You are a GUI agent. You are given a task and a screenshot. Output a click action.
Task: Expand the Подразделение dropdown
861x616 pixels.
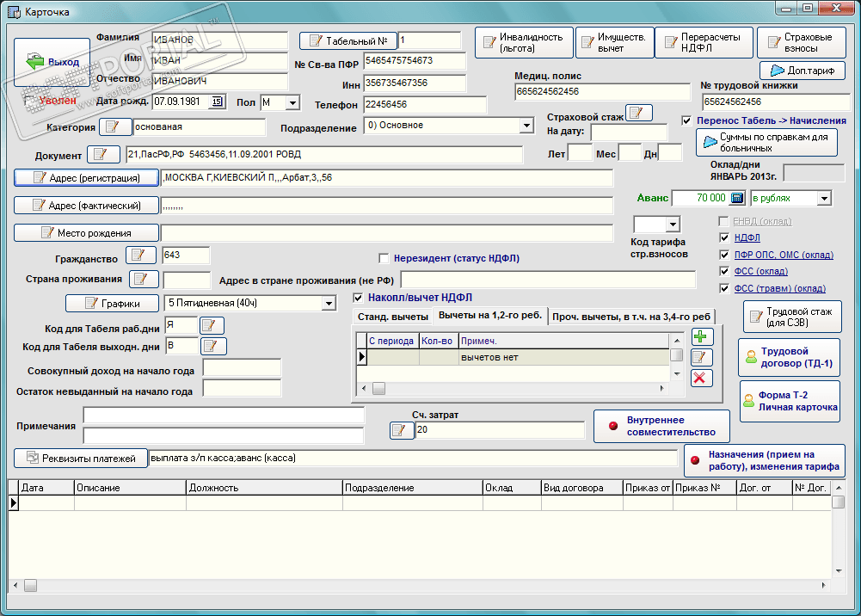point(526,125)
